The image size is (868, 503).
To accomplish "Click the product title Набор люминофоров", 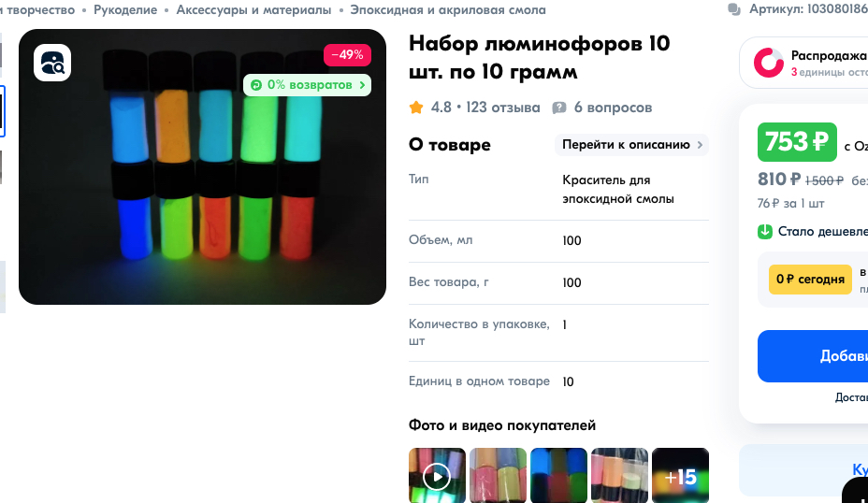I will click(x=539, y=58).
